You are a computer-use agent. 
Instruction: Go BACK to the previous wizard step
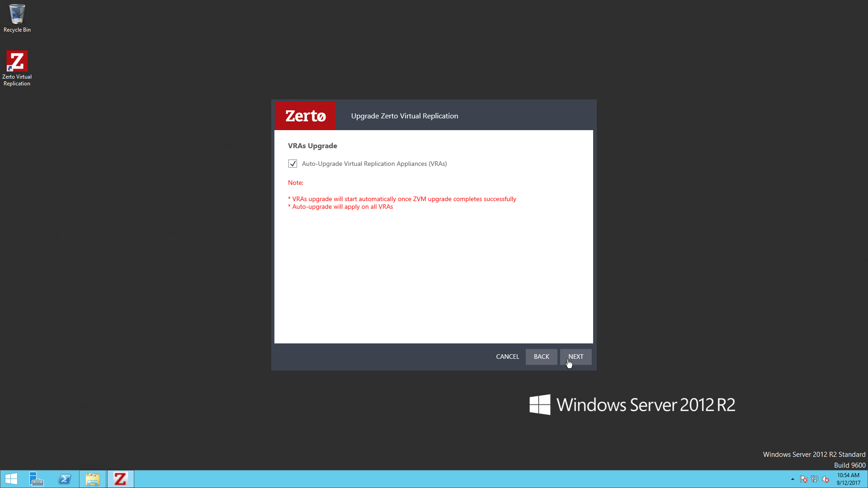click(541, 357)
